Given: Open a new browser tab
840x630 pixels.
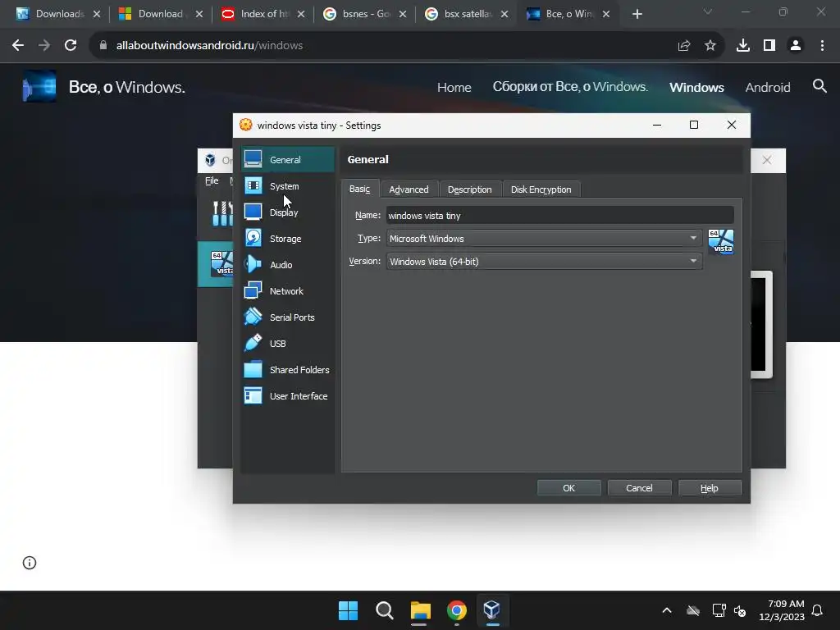Looking at the screenshot, I should (637, 14).
